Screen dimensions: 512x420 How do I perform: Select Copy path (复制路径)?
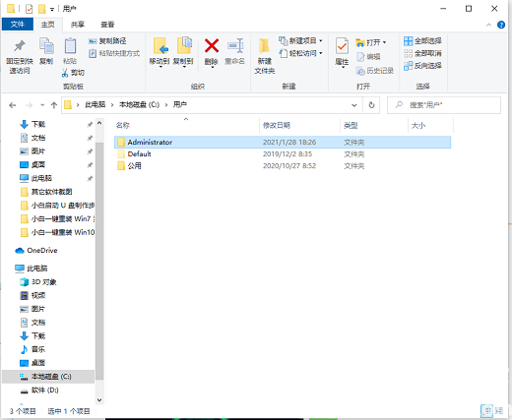[x=107, y=41]
